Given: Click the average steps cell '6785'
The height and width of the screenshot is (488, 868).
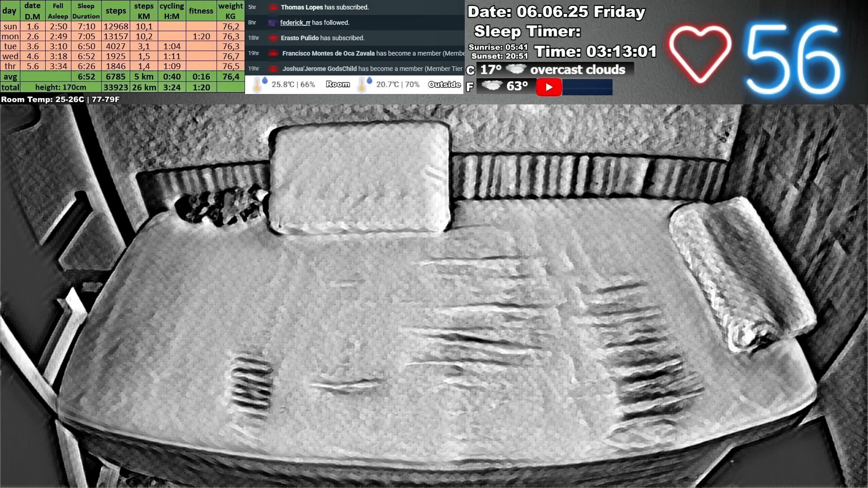Looking at the screenshot, I should 116,76.
